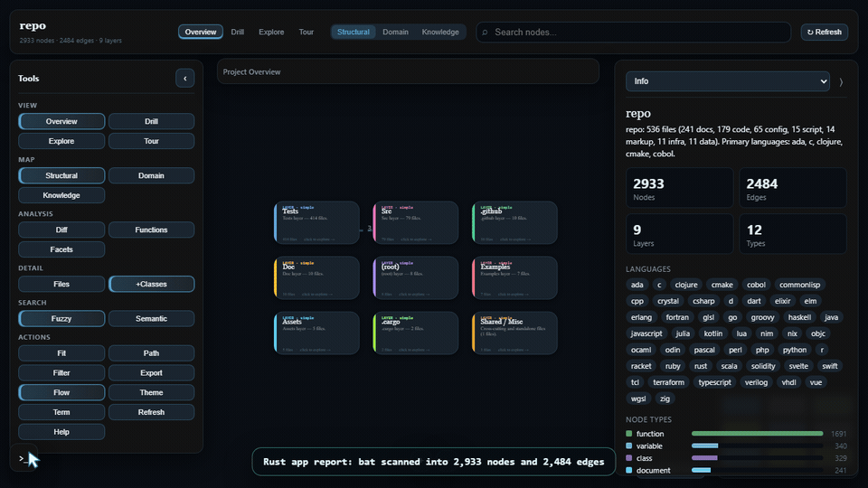The width and height of the screenshot is (868, 488).
Task: Click the zig language tag
Action: tap(665, 399)
